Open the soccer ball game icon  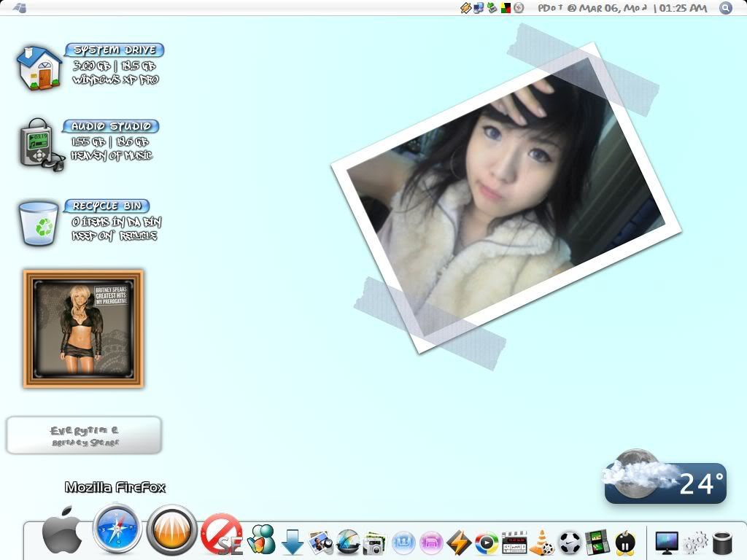[x=569, y=542]
